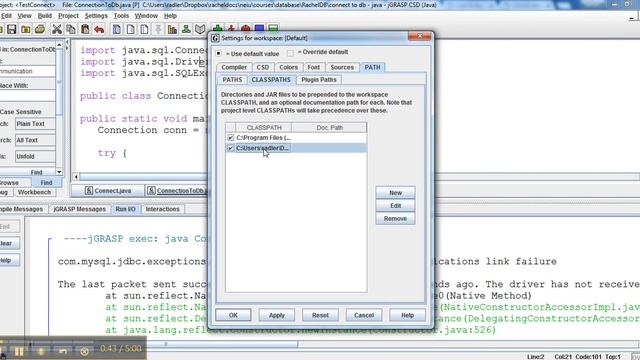Click Help button in the settings dialog
The height and width of the screenshot is (360, 640).
[407, 316]
